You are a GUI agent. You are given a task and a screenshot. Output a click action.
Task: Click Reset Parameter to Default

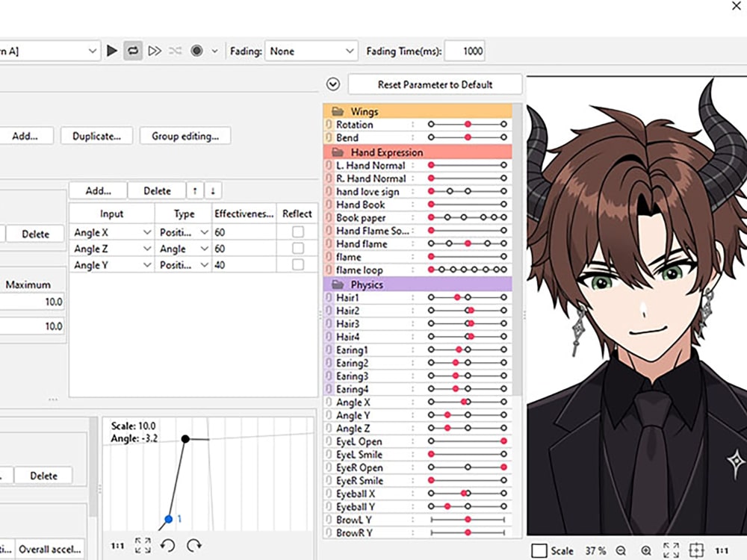coord(435,84)
